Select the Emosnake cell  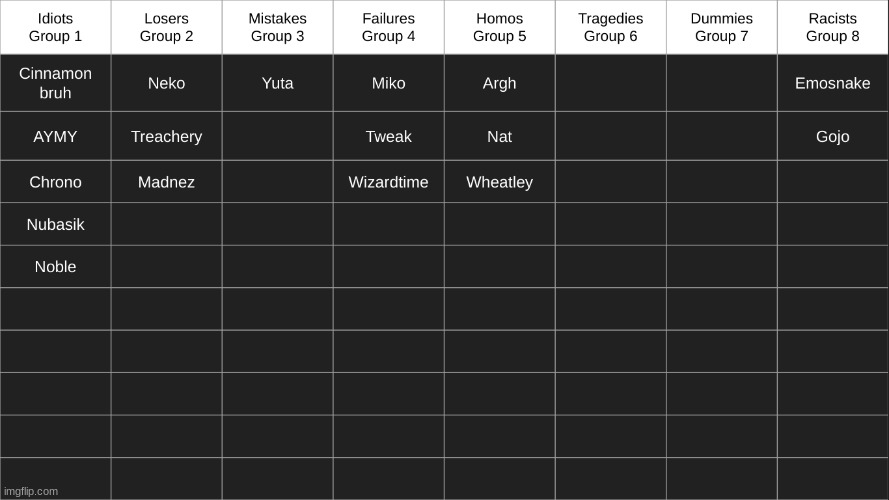(833, 83)
